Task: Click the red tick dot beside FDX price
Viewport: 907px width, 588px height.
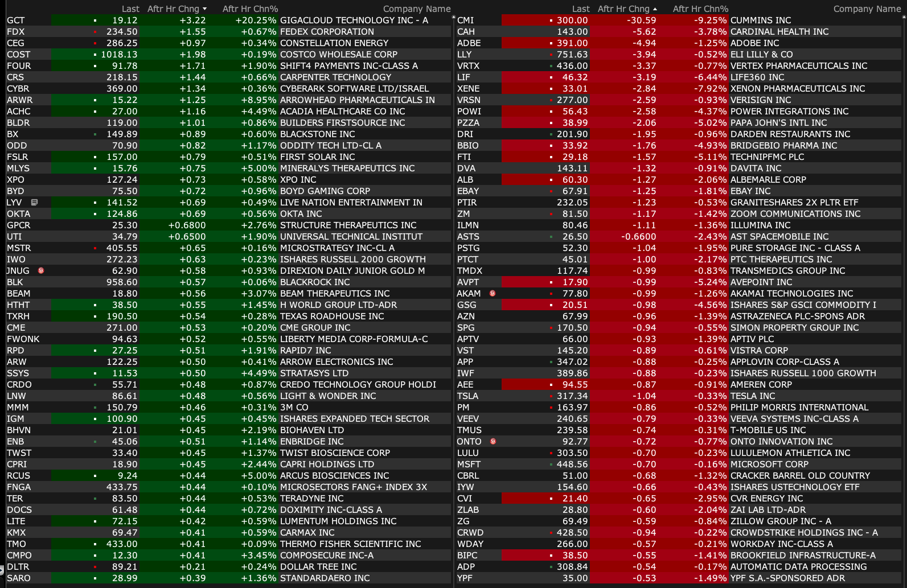Action: coord(95,32)
